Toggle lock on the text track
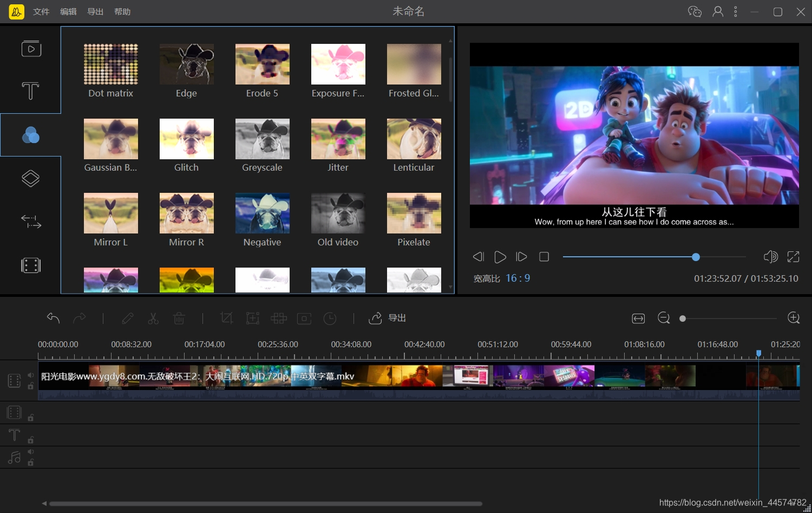The width and height of the screenshot is (812, 513). (x=31, y=440)
